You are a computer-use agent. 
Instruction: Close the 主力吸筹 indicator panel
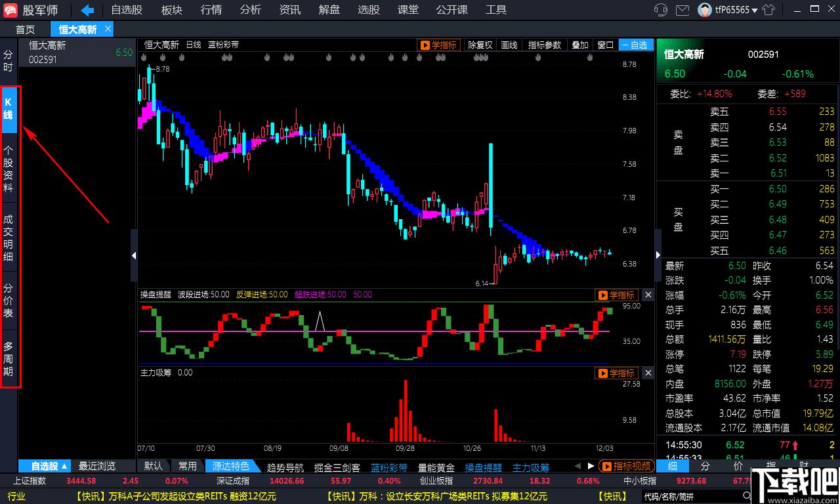coord(648,373)
